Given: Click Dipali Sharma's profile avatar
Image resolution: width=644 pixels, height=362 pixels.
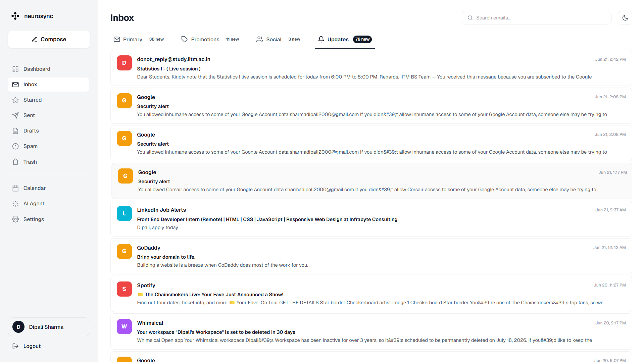Looking at the screenshot, I should tap(18, 327).
